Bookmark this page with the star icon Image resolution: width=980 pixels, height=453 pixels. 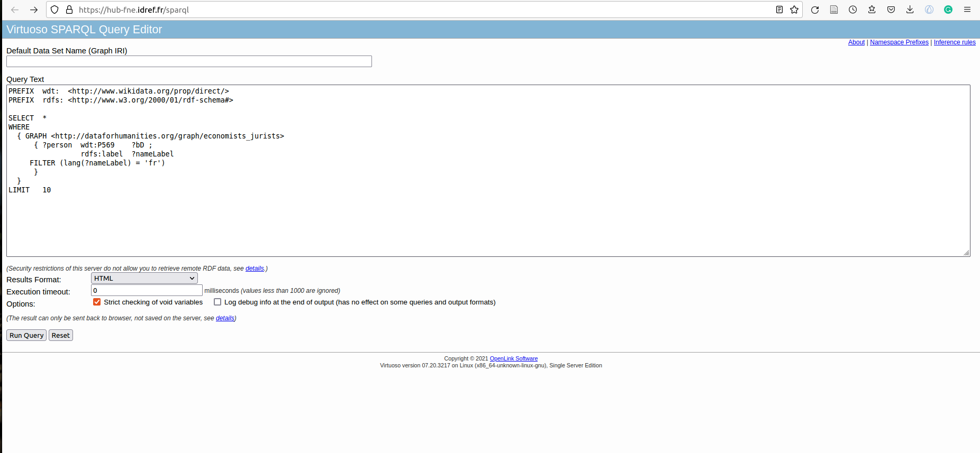coord(794,10)
